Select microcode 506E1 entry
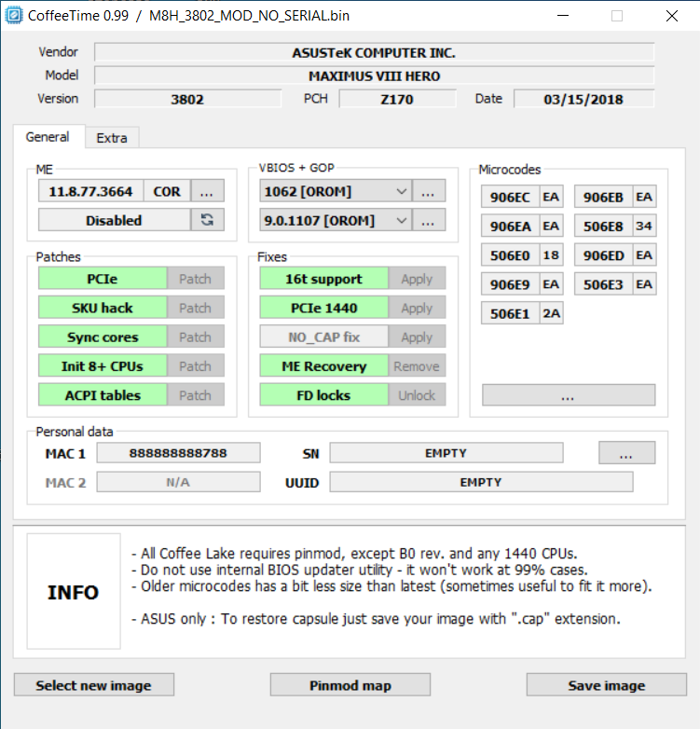Screen dimensions: 700x729 pyautogui.click(x=511, y=313)
